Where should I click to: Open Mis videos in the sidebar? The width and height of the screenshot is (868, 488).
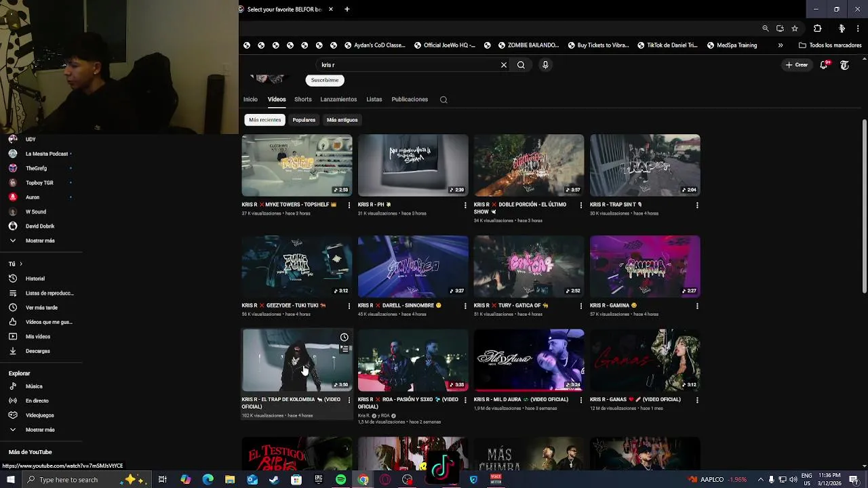point(38,337)
